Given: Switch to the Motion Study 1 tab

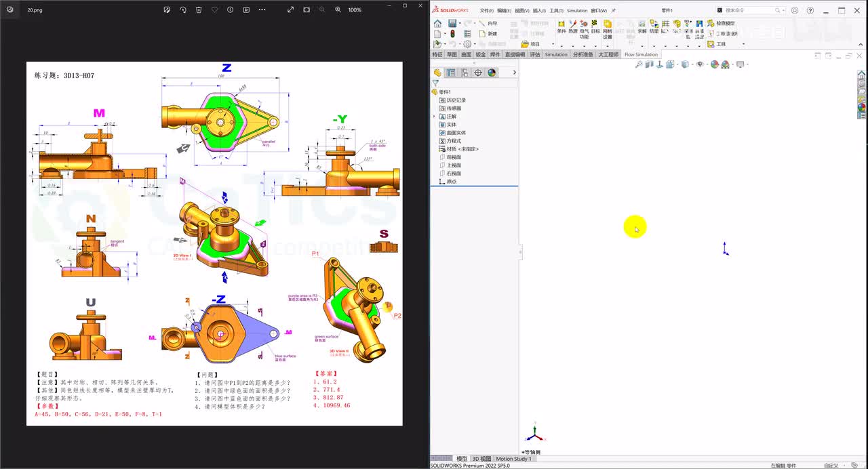Looking at the screenshot, I should tap(513, 459).
